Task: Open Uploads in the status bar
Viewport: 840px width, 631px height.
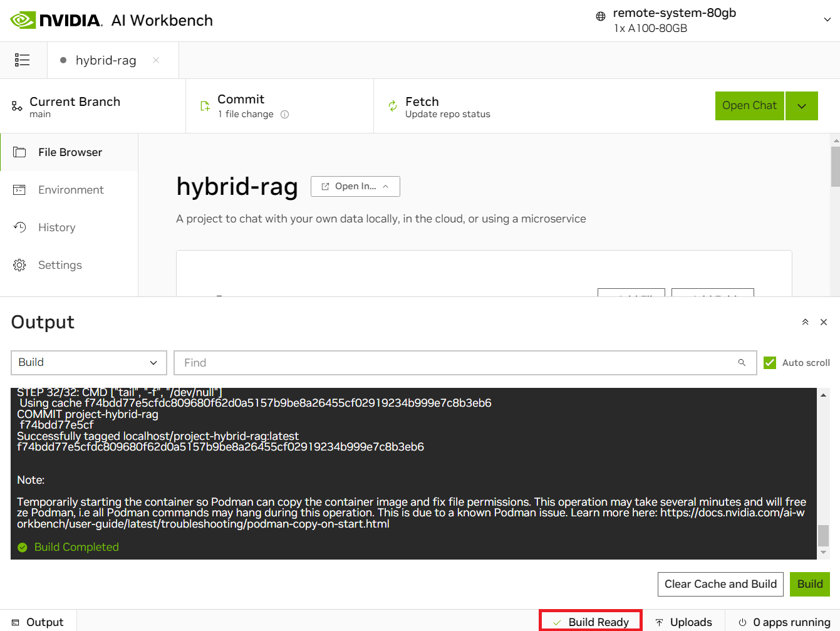Action: [683, 622]
